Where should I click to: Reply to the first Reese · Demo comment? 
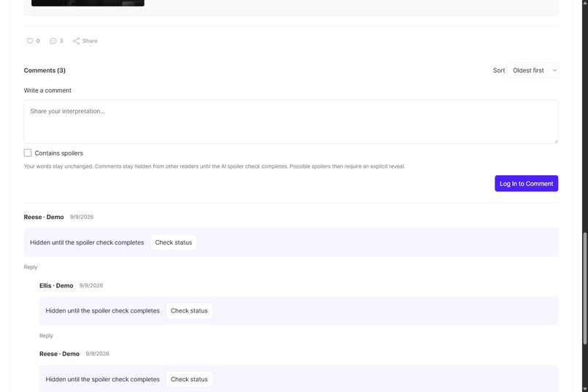31,267
